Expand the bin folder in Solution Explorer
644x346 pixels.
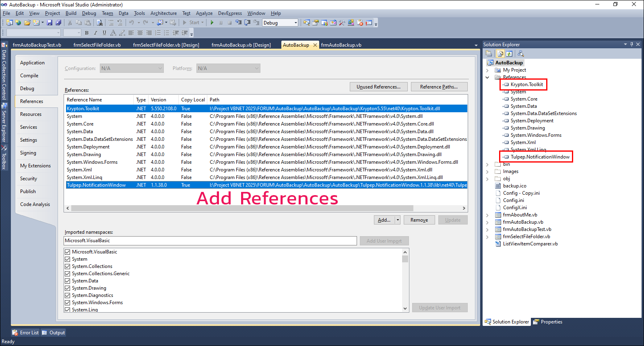487,164
